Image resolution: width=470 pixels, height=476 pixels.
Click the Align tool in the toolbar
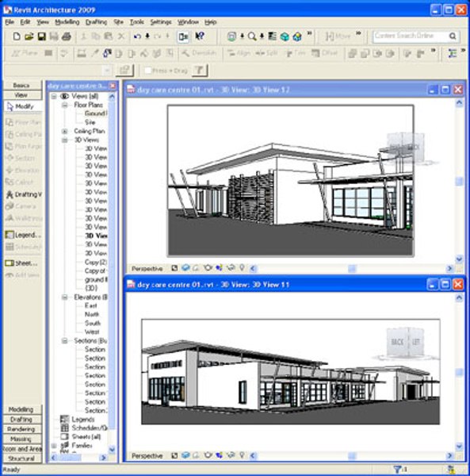pyautogui.click(x=239, y=53)
